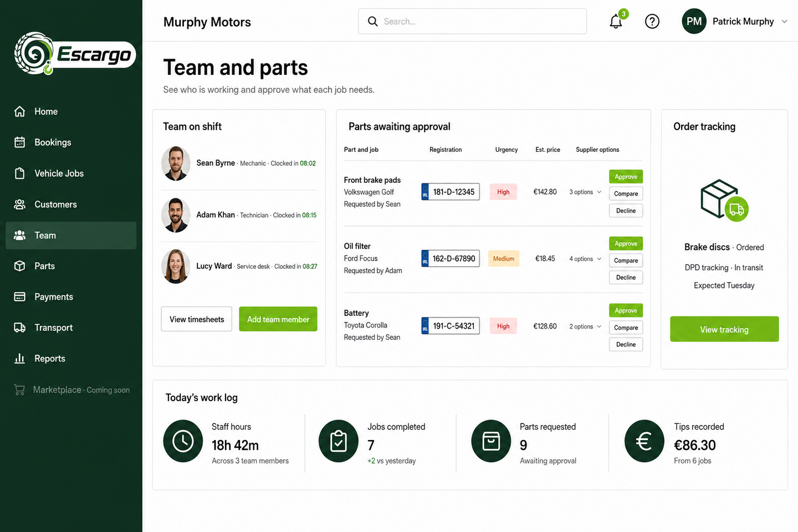Click registration plate 181-D-12345
Viewport: 798px width, 532px height.
(x=451, y=192)
